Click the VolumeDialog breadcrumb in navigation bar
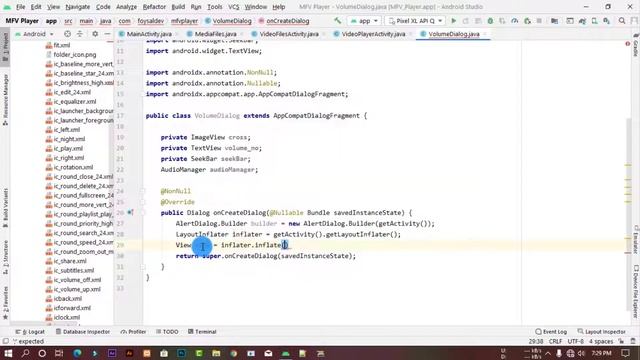Screen dimensions: 640x360 (228, 21)
